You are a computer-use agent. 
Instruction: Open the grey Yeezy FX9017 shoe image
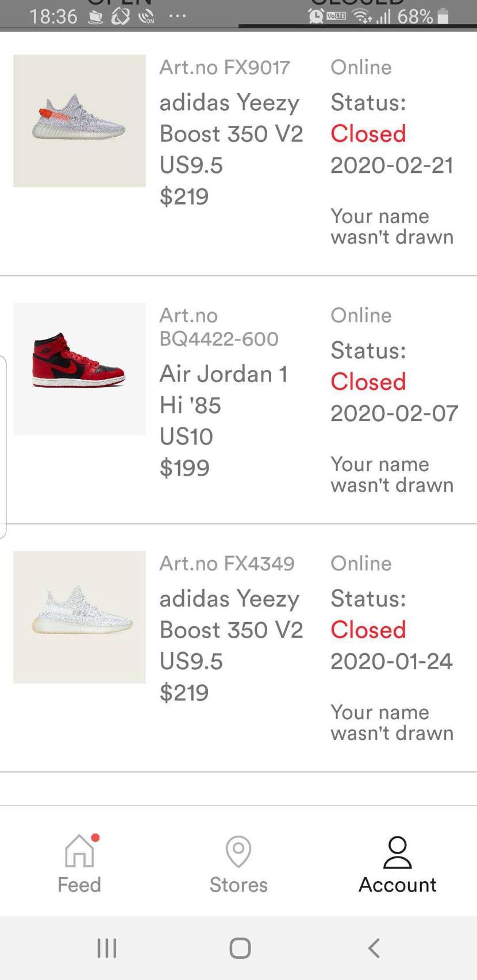79,121
